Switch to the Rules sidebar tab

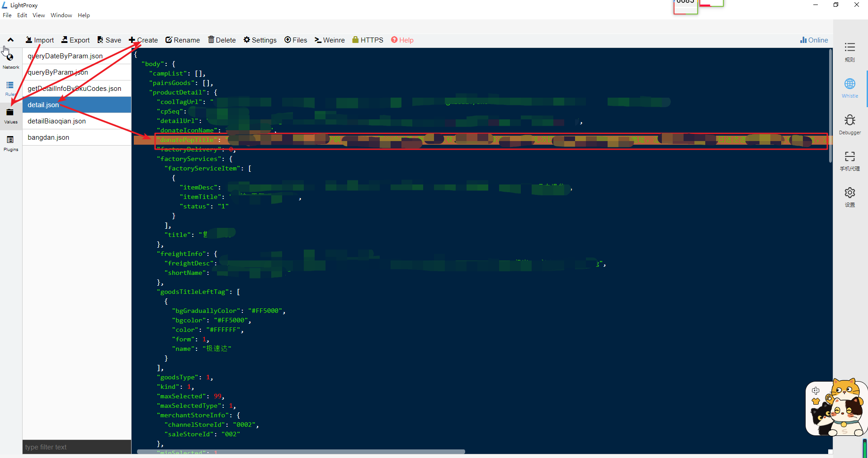(x=11, y=88)
